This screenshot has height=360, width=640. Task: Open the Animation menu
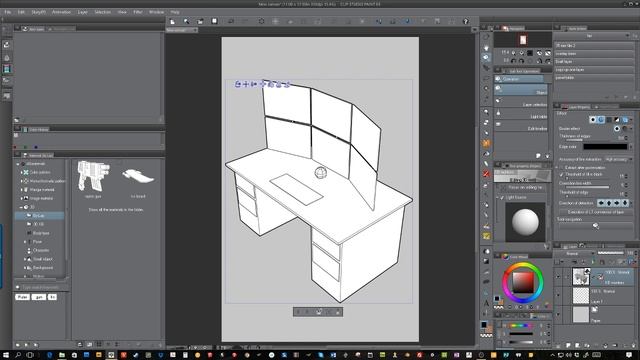[x=61, y=12]
